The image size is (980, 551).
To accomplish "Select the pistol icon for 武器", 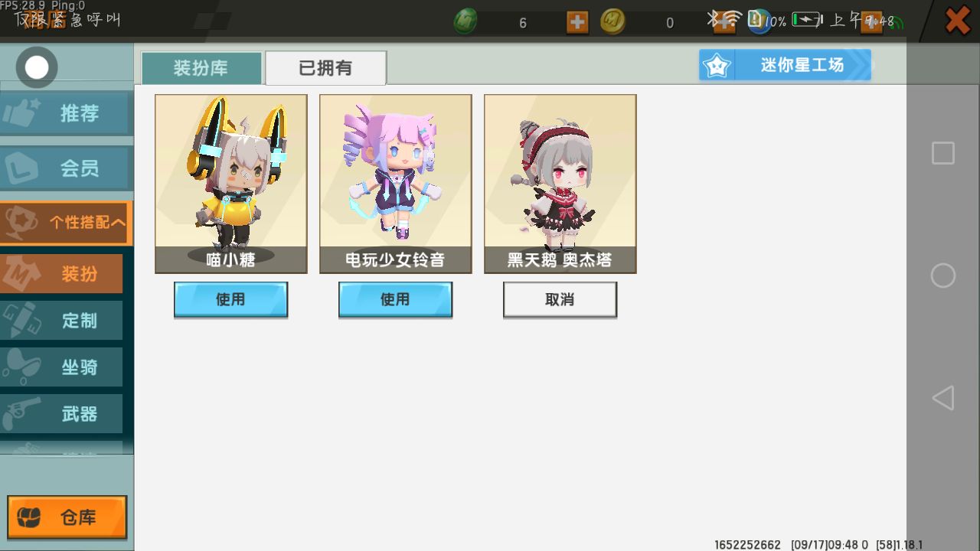I will point(21,414).
